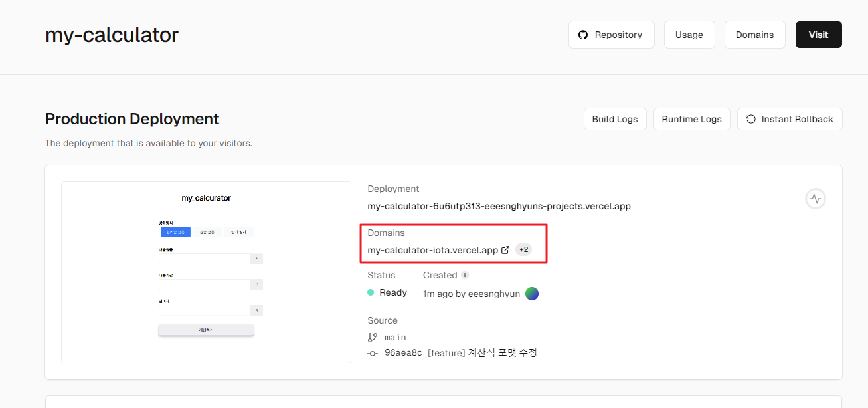Expand the +2 additional domains badge
Viewport: 868px width, 408px height.
pos(523,250)
